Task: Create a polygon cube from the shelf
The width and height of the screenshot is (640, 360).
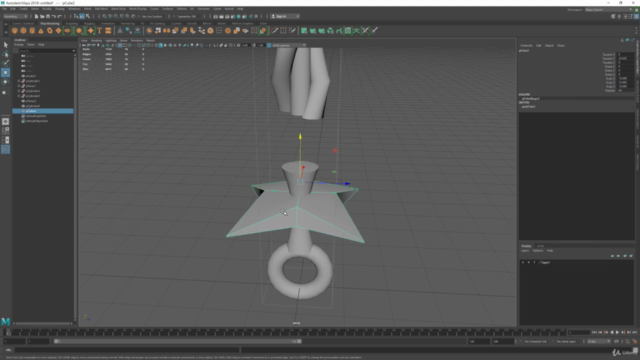Action: click(23, 31)
